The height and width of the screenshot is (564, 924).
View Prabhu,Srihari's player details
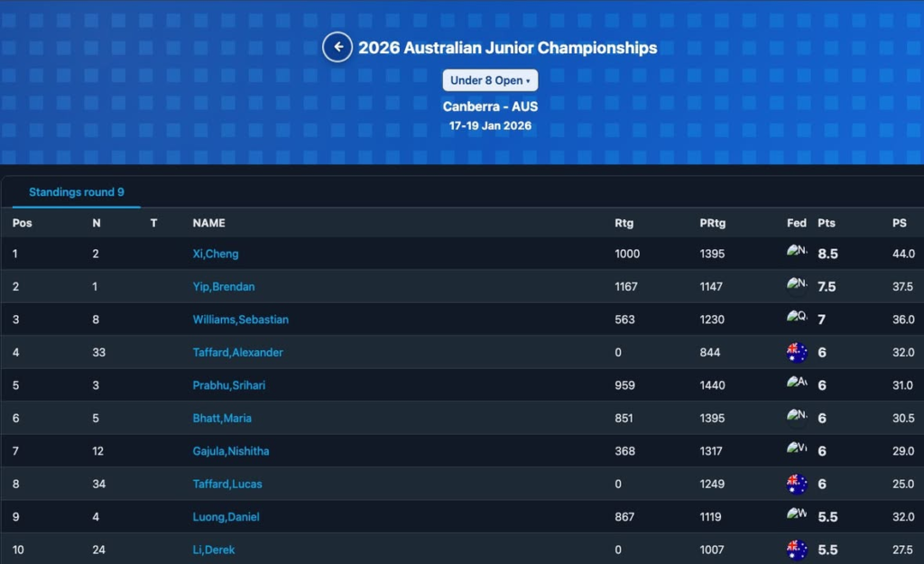pyautogui.click(x=229, y=385)
